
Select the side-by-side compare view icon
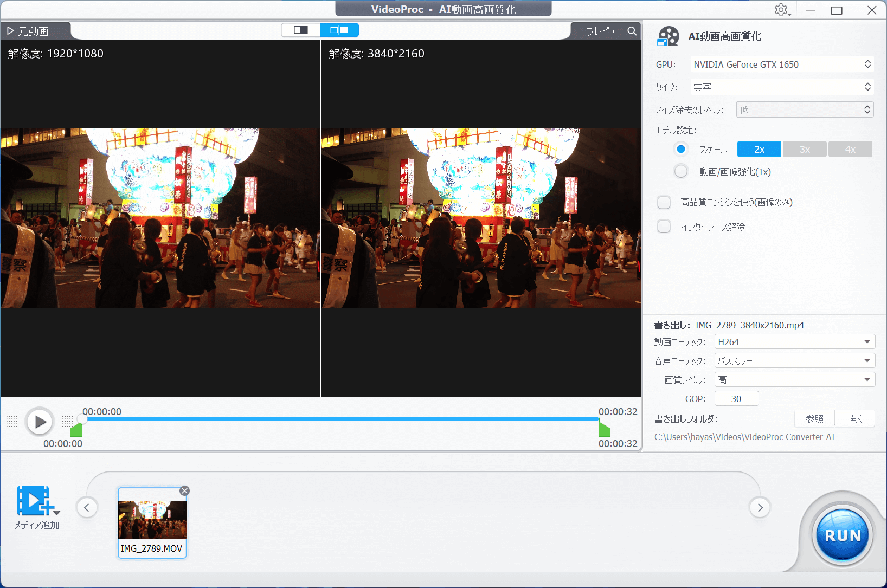[339, 30]
